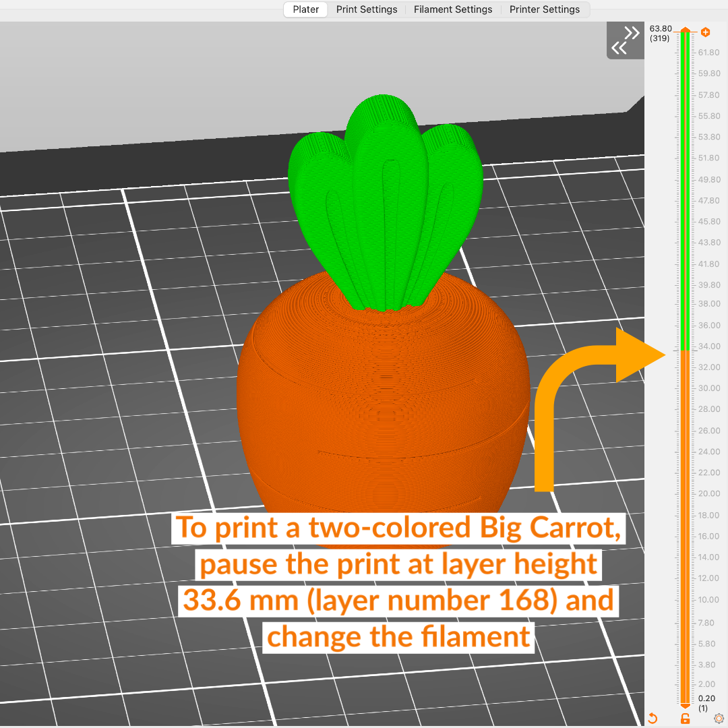The height and width of the screenshot is (728, 728).
Task: Click the add color change plus icon
Action: tap(706, 32)
